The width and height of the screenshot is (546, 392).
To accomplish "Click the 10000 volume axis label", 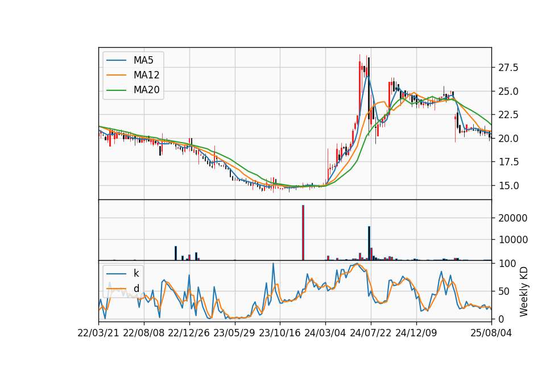I will [513, 240].
